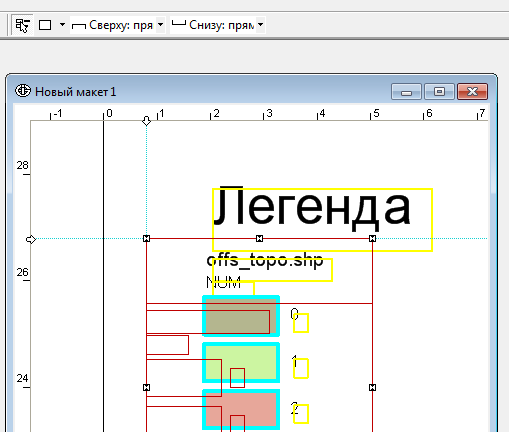Click the pink swatch for class 2
Viewport: 509px width, 432px height.
coord(241,409)
